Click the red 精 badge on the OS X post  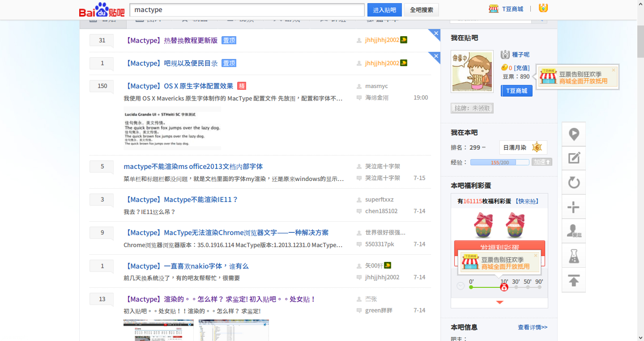242,86
